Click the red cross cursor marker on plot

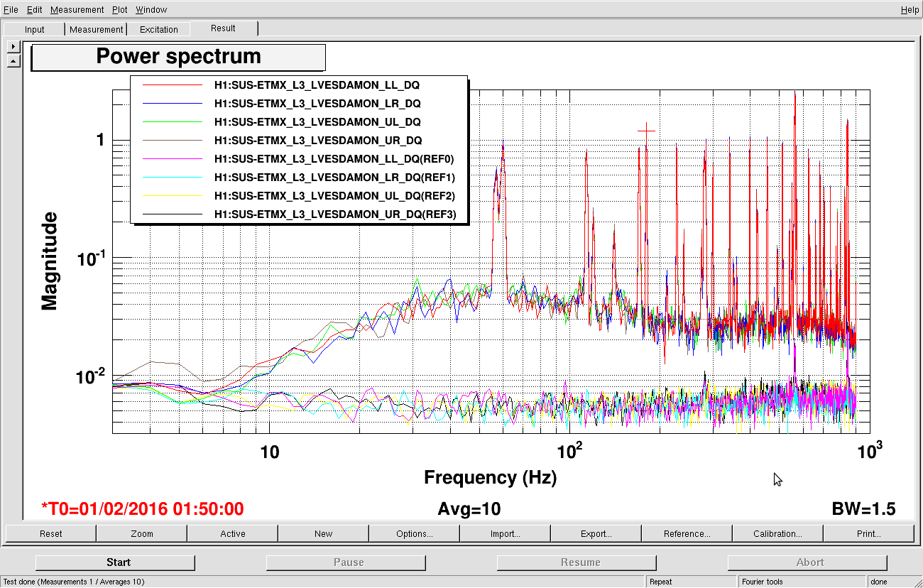(x=646, y=131)
